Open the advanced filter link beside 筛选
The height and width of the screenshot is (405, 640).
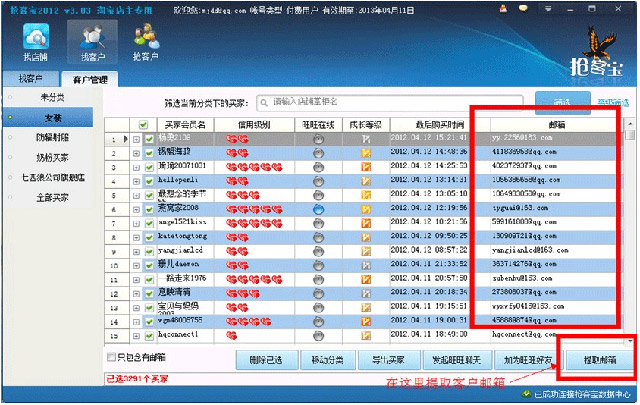click(x=613, y=102)
